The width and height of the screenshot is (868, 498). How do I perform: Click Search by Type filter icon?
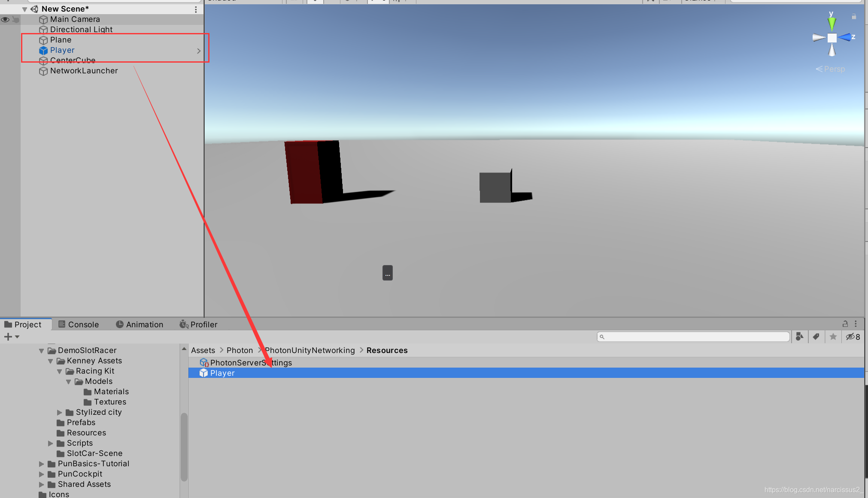pos(799,337)
